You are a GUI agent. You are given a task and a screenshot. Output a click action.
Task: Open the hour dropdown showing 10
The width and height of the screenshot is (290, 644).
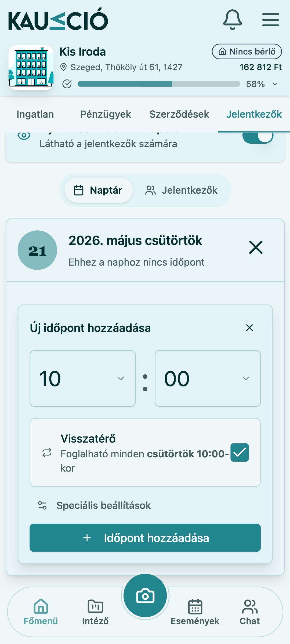83,378
